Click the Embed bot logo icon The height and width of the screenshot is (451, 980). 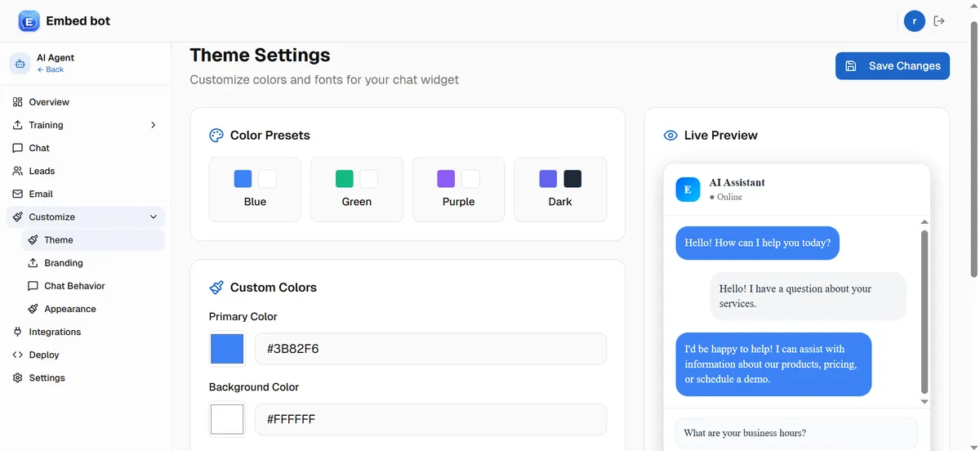click(29, 21)
